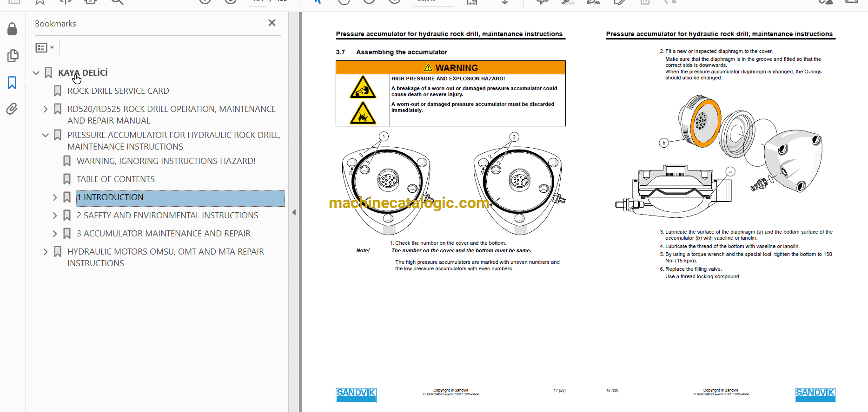This screenshot has width=868, height=412.
Task: Open the ROCK DRILL SERVICE CARD bookmark
Action: 118,91
